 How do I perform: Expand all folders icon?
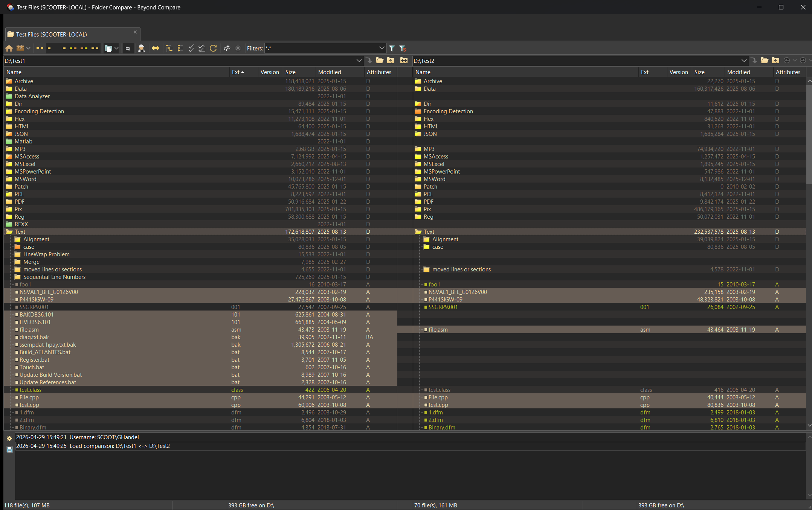pyautogui.click(x=169, y=48)
